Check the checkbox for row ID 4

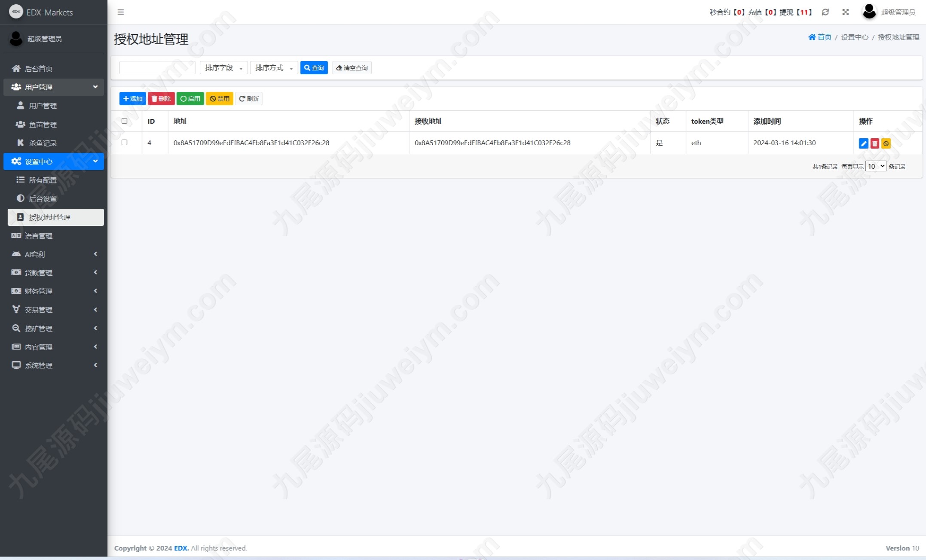tap(125, 143)
